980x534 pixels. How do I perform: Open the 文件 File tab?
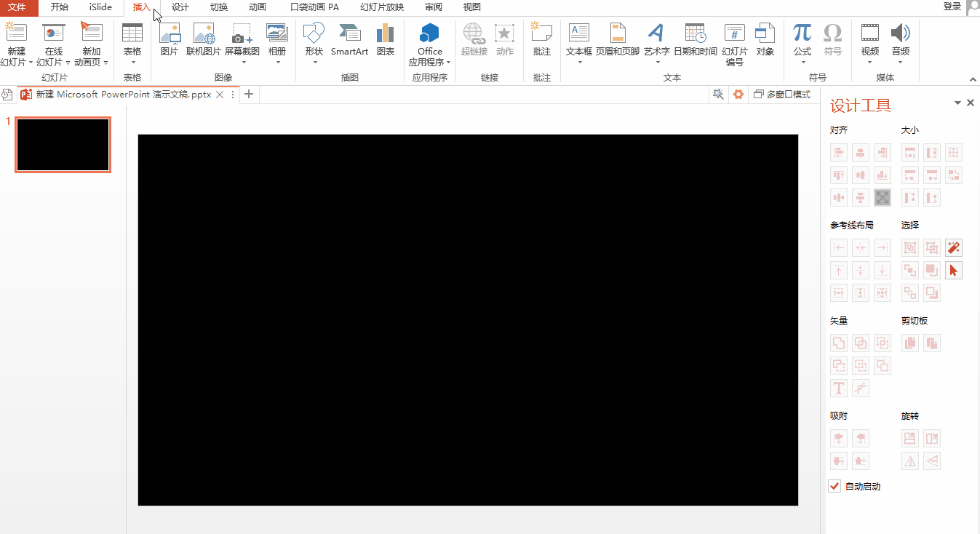point(17,7)
